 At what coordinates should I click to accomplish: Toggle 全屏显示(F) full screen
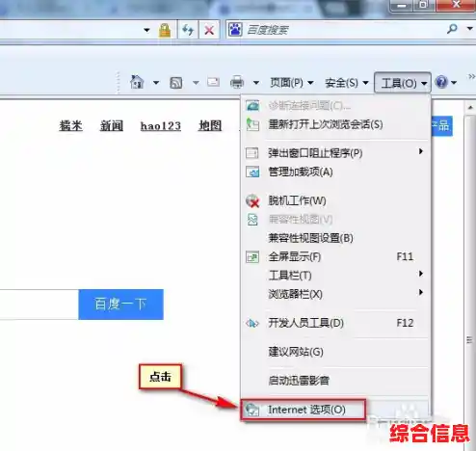pyautogui.click(x=335, y=256)
